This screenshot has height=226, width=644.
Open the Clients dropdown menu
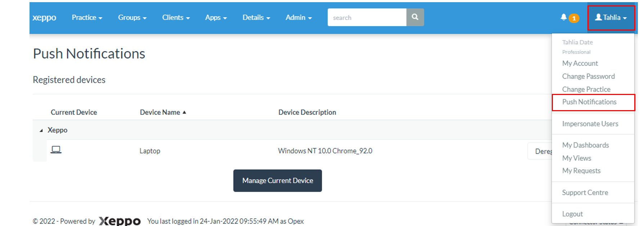pyautogui.click(x=176, y=18)
